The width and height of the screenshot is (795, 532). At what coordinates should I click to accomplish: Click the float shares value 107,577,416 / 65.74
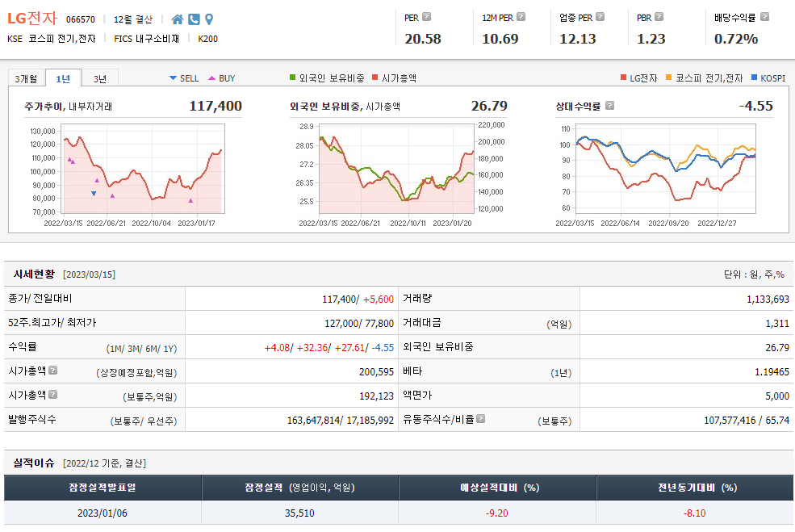point(747,421)
